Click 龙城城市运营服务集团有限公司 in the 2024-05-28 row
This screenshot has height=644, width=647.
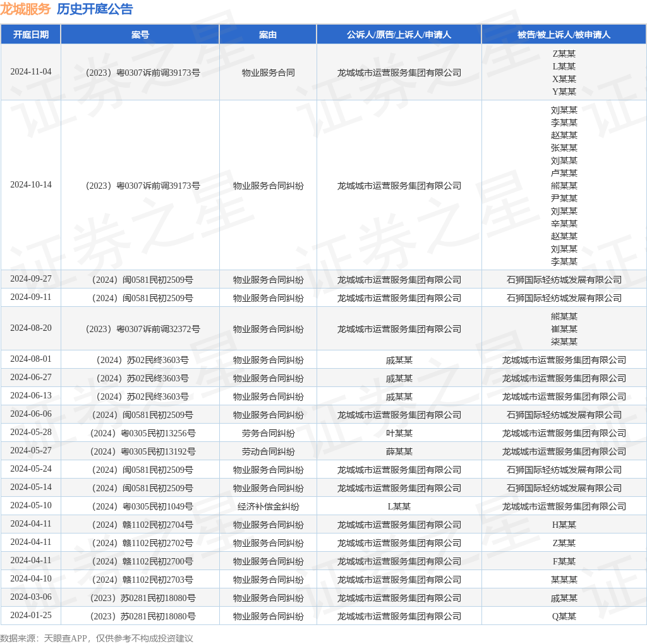point(564,433)
